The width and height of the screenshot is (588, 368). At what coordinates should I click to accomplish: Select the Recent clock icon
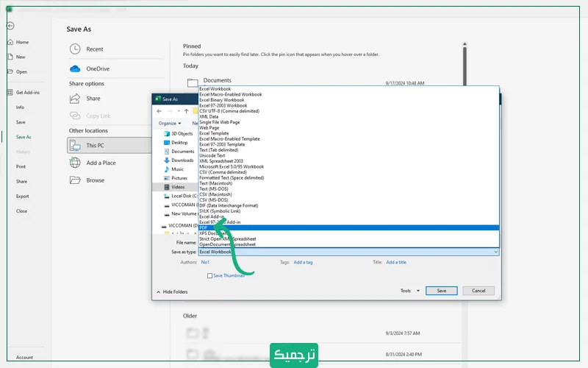coord(75,49)
